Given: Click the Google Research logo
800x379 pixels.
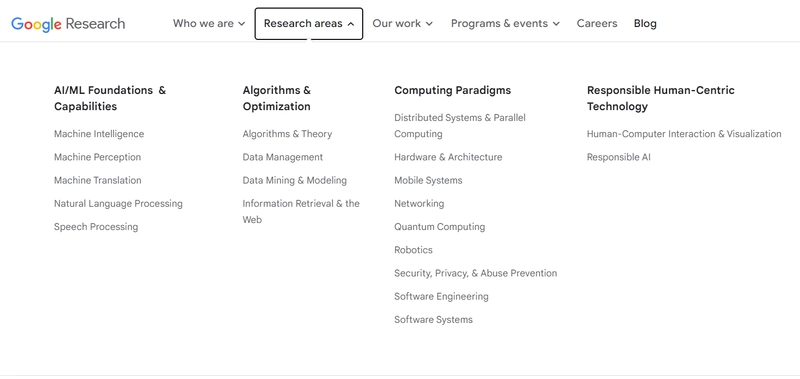Looking at the screenshot, I should 68,24.
